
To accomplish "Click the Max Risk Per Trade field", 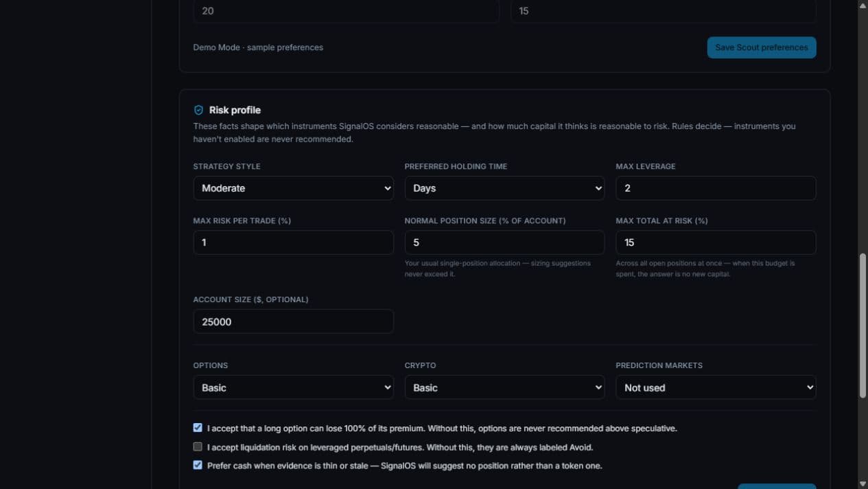I will pyautogui.click(x=293, y=242).
